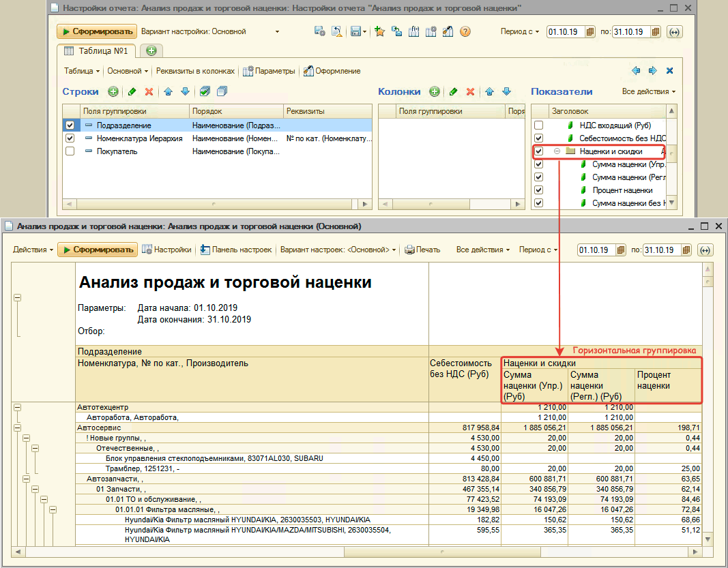Image resolution: width=728 pixels, height=568 pixels.
Task: Click the save settings floppy disk icon
Action: coord(355,31)
